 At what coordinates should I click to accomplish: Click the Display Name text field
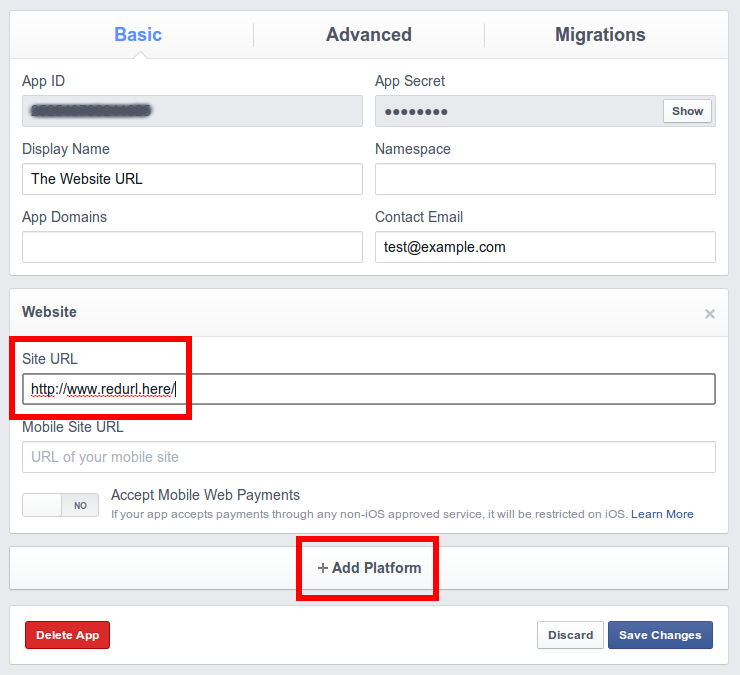pos(192,179)
